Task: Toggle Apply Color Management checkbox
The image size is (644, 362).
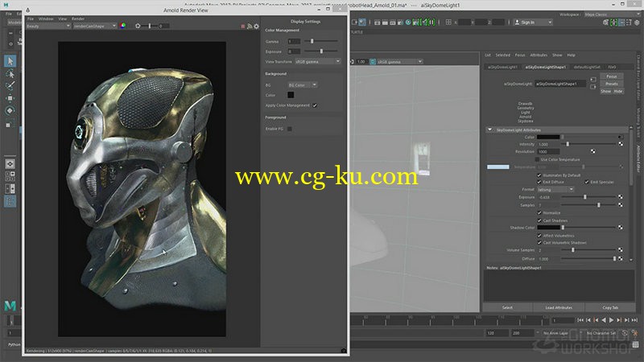Action: pyautogui.click(x=315, y=105)
